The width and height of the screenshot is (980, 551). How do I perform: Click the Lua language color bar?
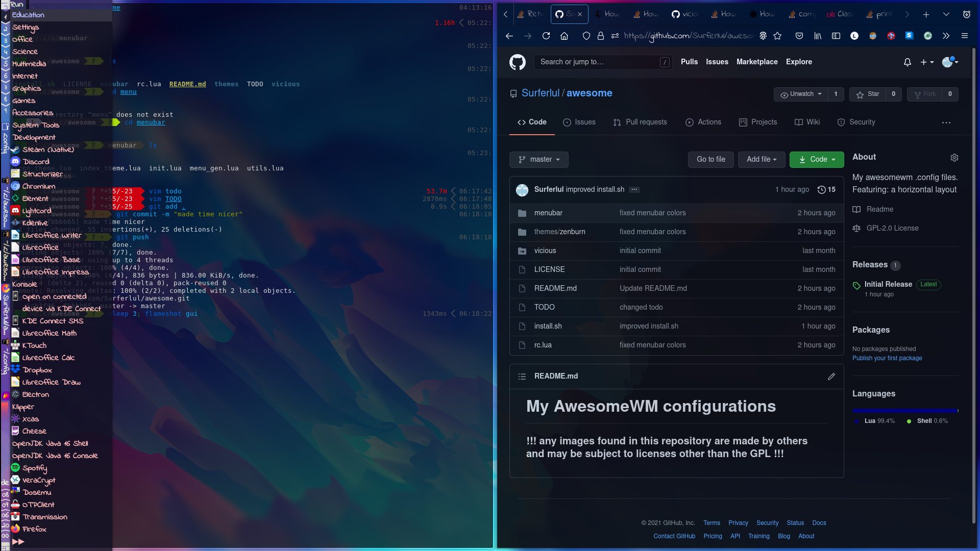tap(903, 411)
